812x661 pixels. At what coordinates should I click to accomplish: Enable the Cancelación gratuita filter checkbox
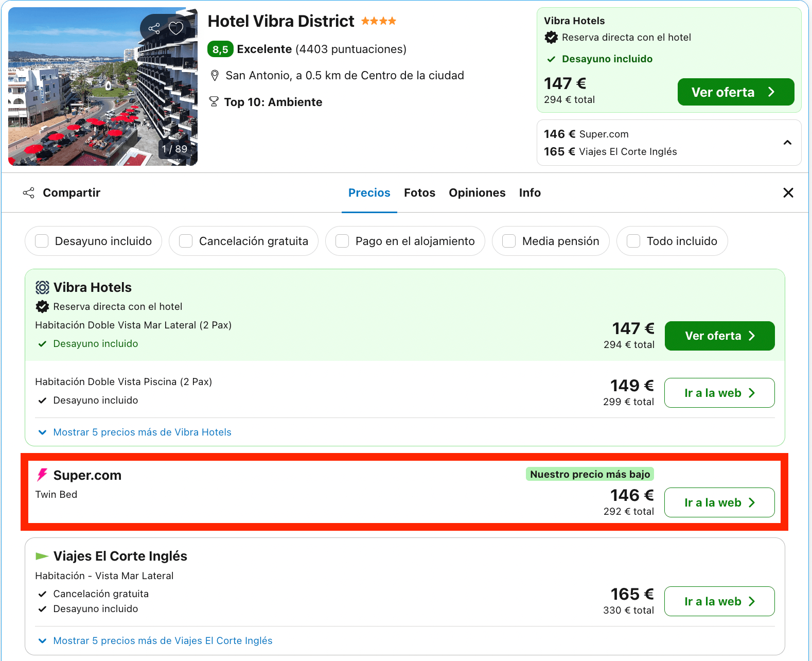(186, 241)
